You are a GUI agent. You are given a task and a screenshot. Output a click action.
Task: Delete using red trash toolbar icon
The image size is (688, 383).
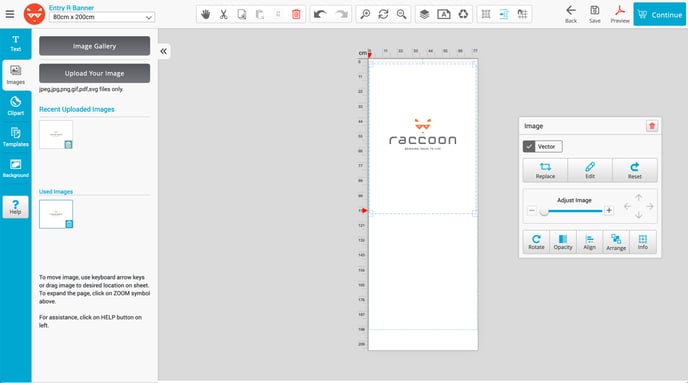(296, 14)
